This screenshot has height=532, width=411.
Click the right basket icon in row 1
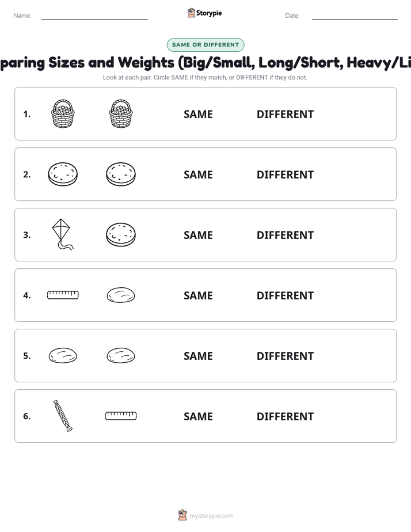(x=121, y=113)
